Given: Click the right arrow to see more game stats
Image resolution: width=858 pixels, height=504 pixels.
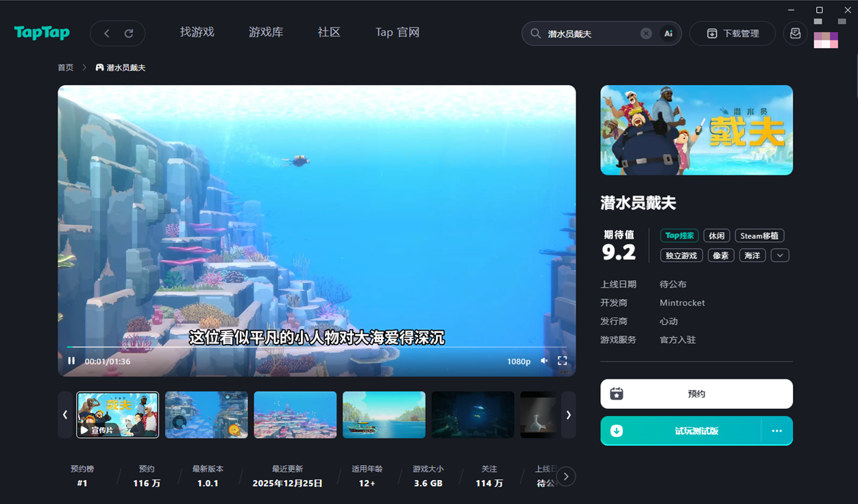Looking at the screenshot, I should pos(566,476).
